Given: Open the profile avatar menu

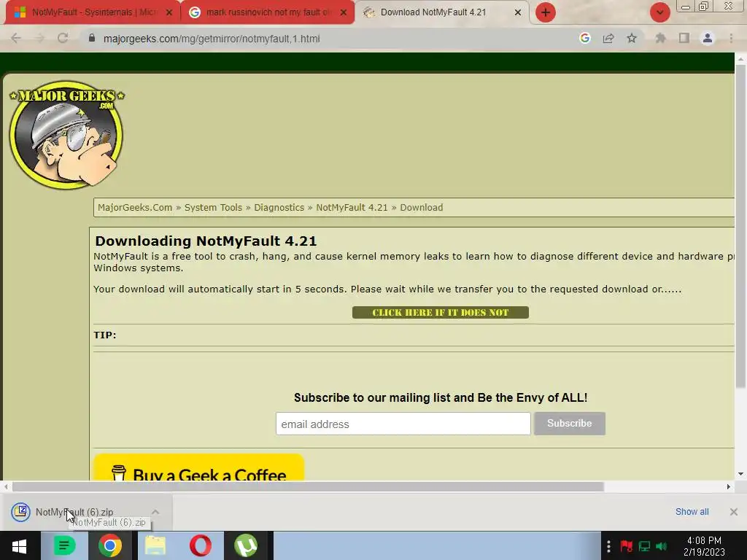Looking at the screenshot, I should coord(708,38).
